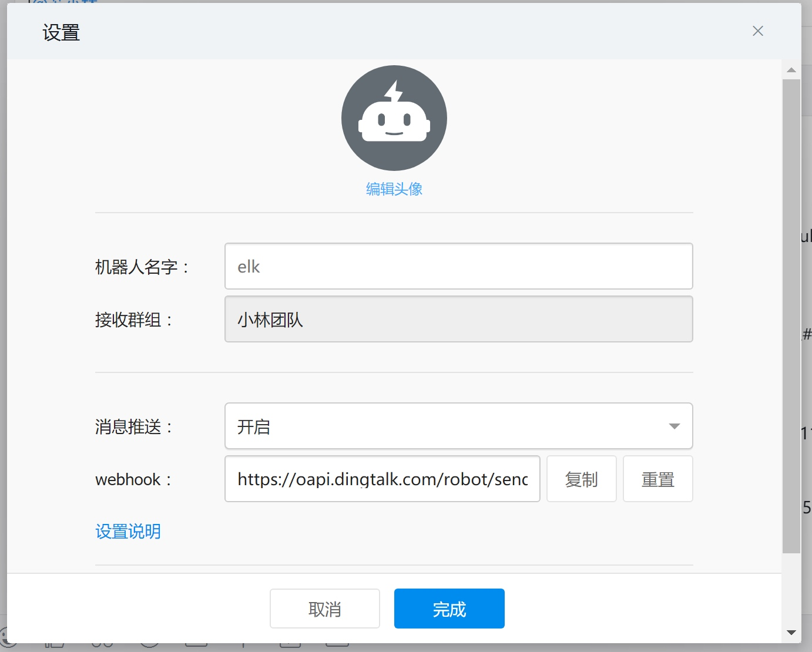Open the 开启 message push combo box

point(458,426)
